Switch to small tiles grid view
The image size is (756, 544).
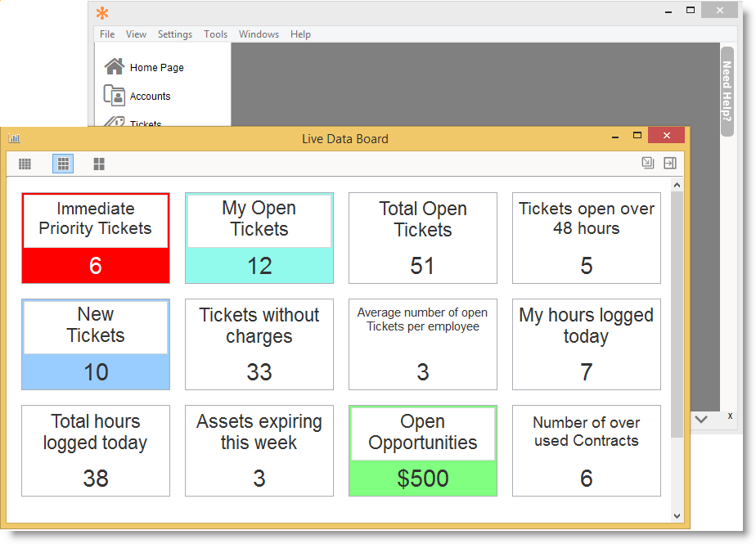pyautogui.click(x=25, y=164)
